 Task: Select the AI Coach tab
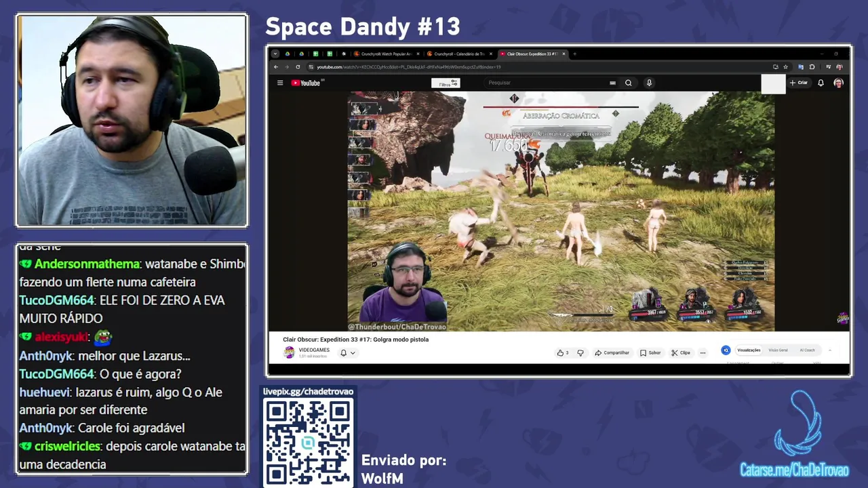[x=808, y=350]
